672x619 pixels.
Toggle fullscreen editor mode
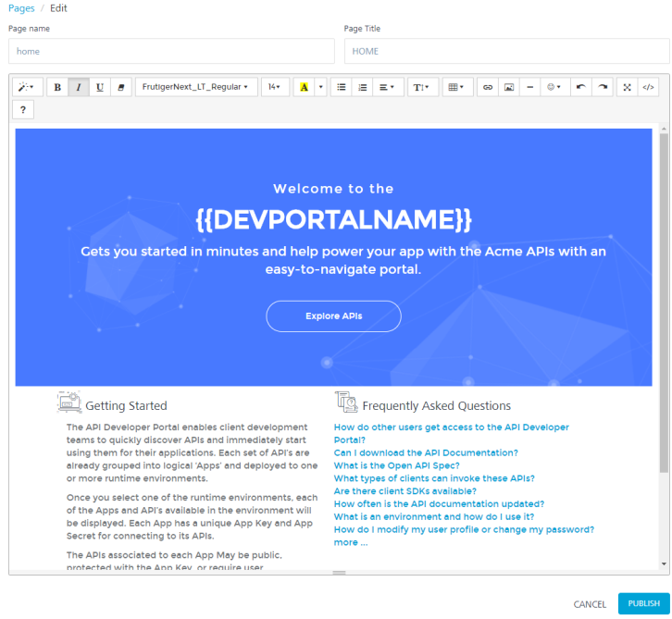point(628,87)
